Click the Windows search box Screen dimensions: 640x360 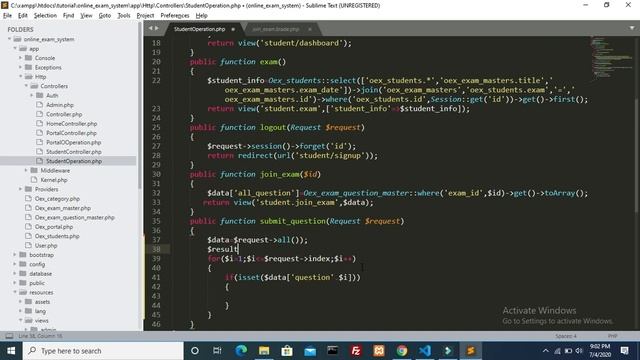coord(103,351)
